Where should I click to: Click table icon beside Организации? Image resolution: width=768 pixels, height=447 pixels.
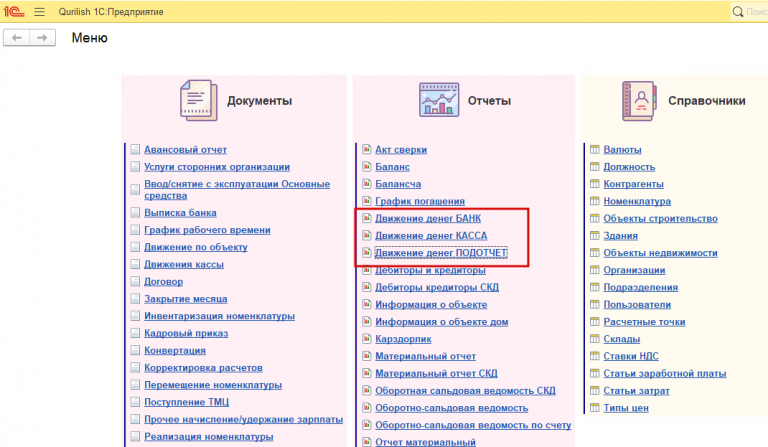pyautogui.click(x=595, y=270)
